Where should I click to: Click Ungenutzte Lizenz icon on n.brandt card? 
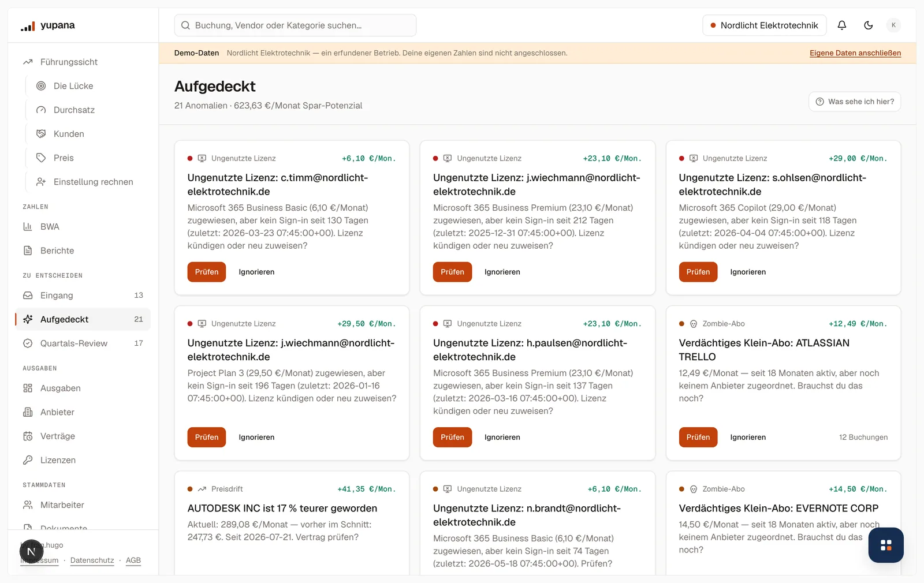click(x=448, y=489)
